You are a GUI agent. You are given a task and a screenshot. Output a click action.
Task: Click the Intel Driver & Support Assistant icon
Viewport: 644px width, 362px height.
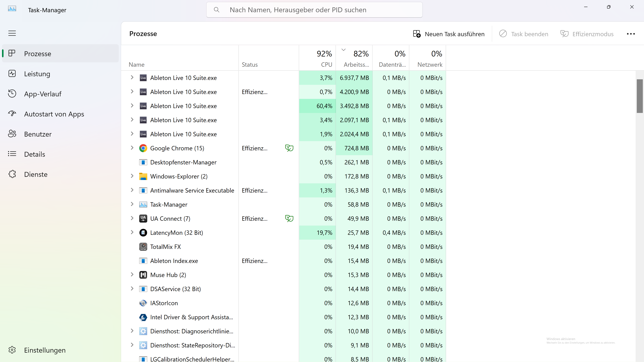click(x=143, y=317)
